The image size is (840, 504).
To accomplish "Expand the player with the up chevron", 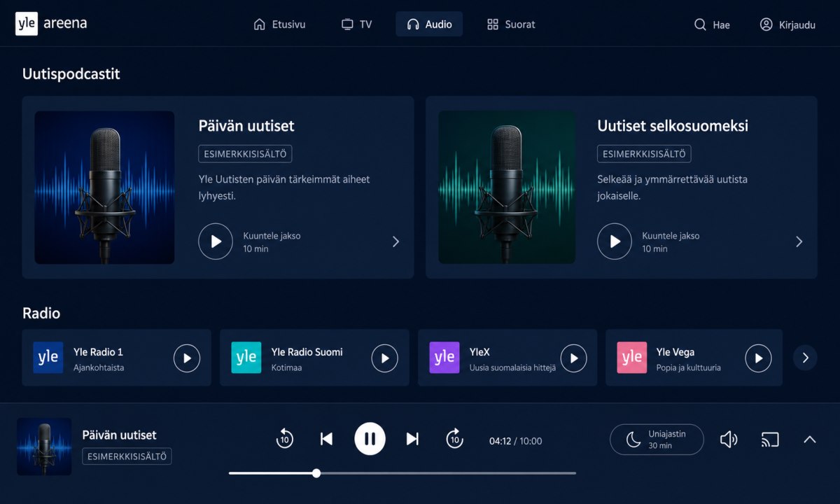I will click(810, 440).
